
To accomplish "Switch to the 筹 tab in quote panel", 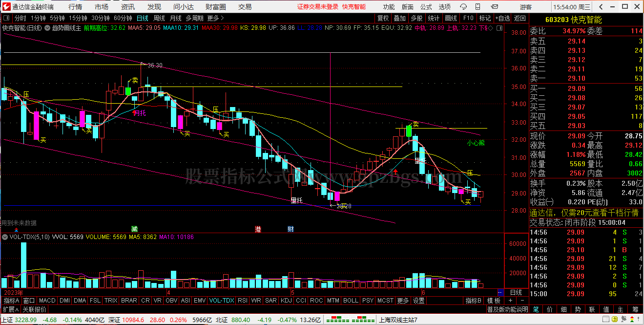I will (x=635, y=309).
